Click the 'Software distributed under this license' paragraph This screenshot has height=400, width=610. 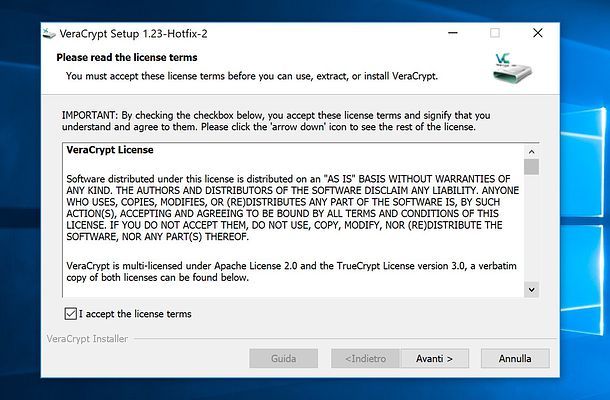tap(293, 208)
